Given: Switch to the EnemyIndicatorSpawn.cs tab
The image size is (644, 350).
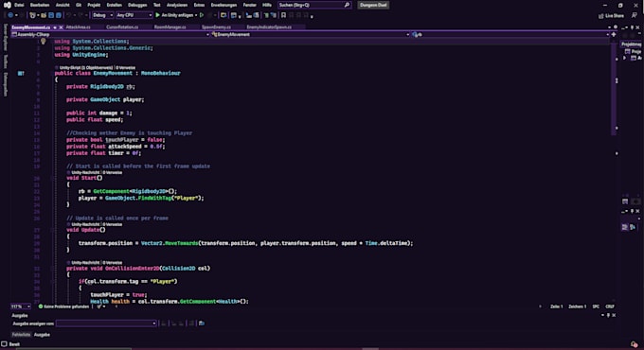Looking at the screenshot, I should tap(269, 27).
